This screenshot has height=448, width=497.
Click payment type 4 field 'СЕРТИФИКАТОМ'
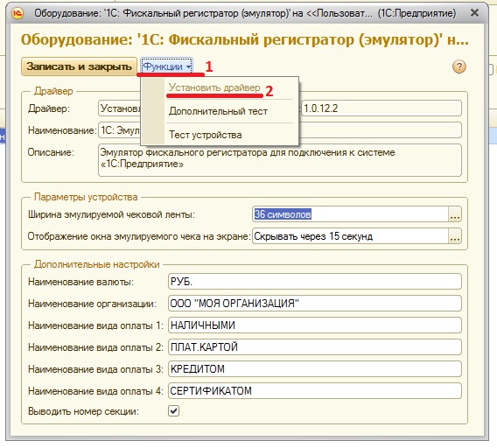pos(315,391)
